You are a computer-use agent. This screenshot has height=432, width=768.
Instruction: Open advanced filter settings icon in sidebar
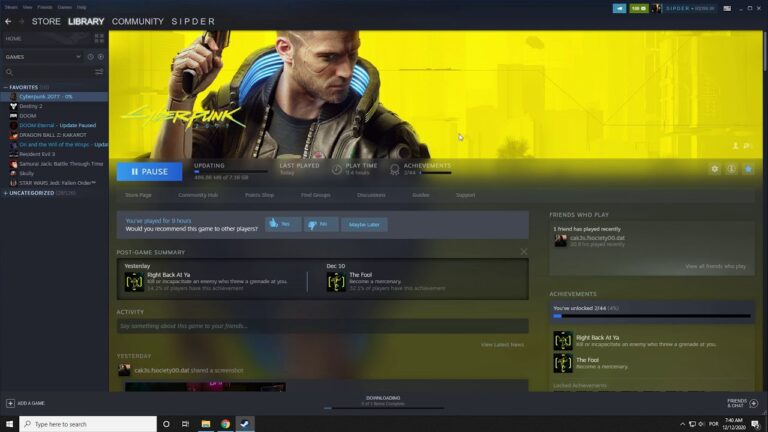pos(99,72)
